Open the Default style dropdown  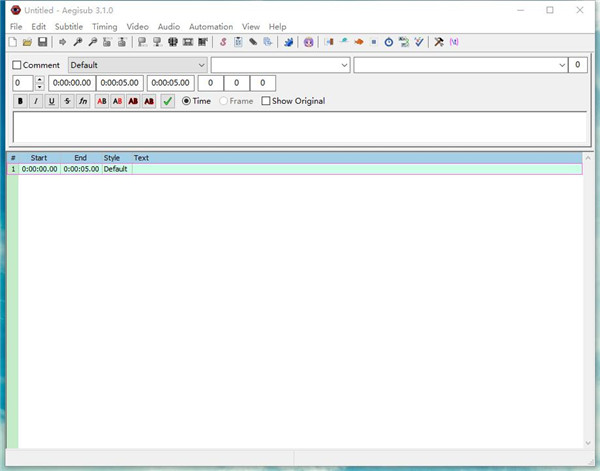click(137, 65)
